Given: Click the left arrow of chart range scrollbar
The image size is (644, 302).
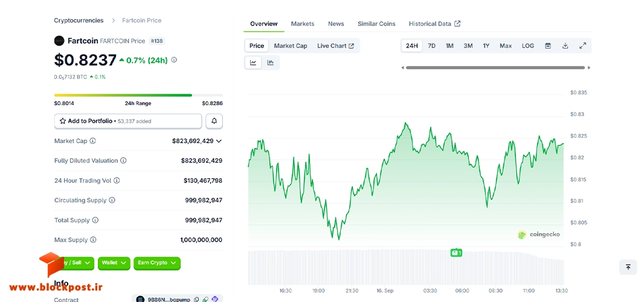Looking at the screenshot, I should pyautogui.click(x=403, y=68).
